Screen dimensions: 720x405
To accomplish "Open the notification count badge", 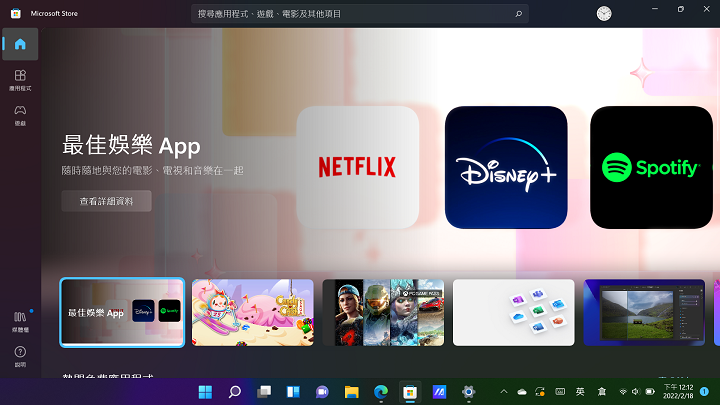I will (x=704, y=392).
